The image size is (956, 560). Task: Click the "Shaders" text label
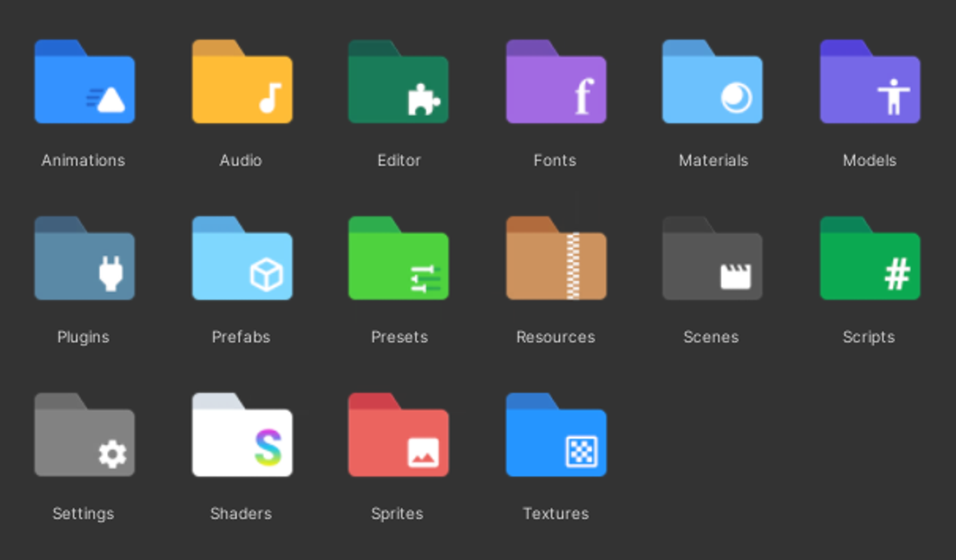tap(241, 514)
